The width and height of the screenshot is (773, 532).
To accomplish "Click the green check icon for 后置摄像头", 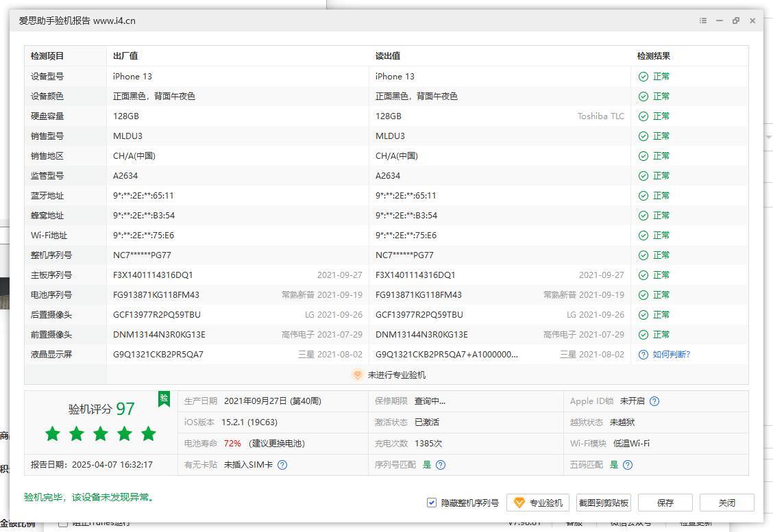I will tap(643, 315).
